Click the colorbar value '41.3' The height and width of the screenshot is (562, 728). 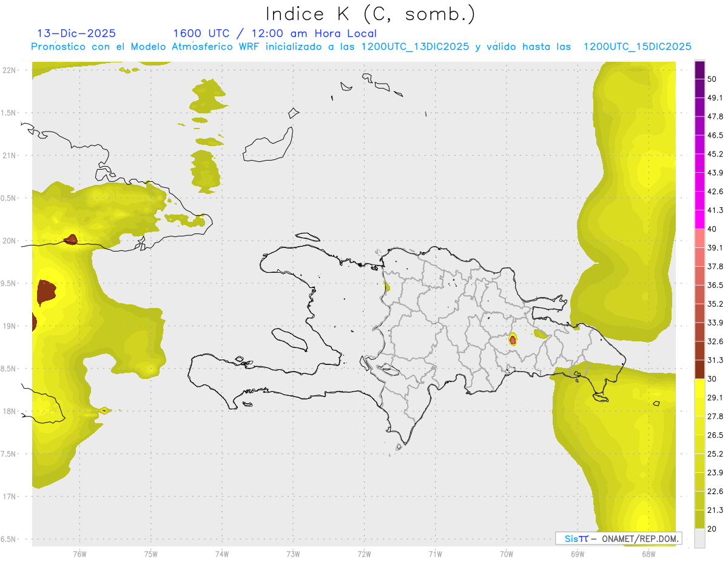click(715, 210)
